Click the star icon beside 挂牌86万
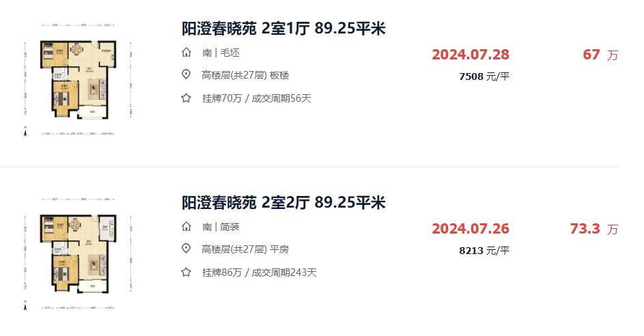644x336 pixels. tap(186, 272)
